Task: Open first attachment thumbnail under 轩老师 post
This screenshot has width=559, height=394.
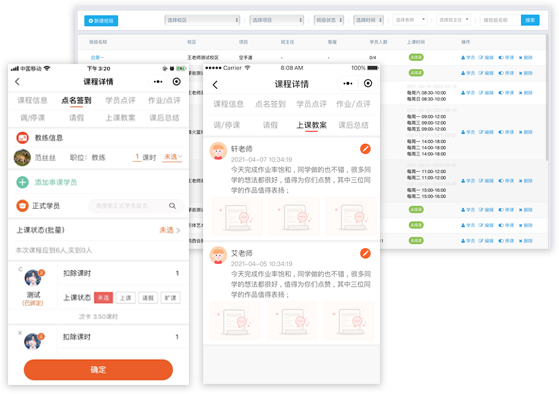Action: click(237, 217)
